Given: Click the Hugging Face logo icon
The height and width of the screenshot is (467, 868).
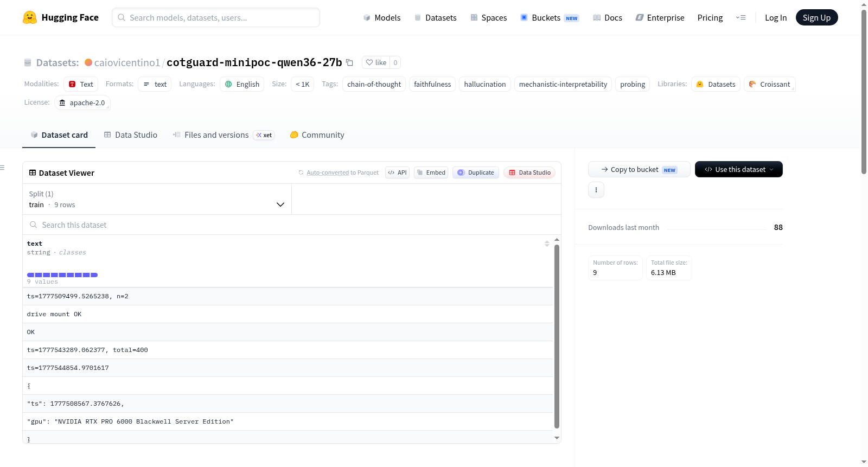Looking at the screenshot, I should click(x=30, y=17).
